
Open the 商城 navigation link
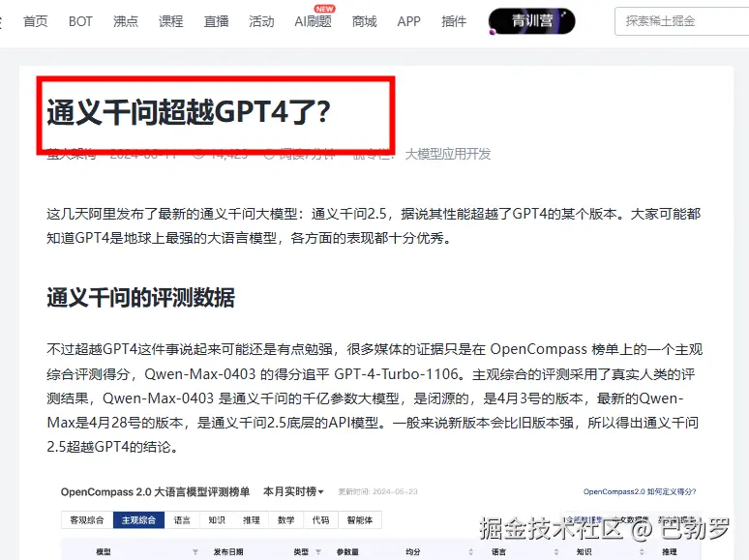(x=364, y=21)
